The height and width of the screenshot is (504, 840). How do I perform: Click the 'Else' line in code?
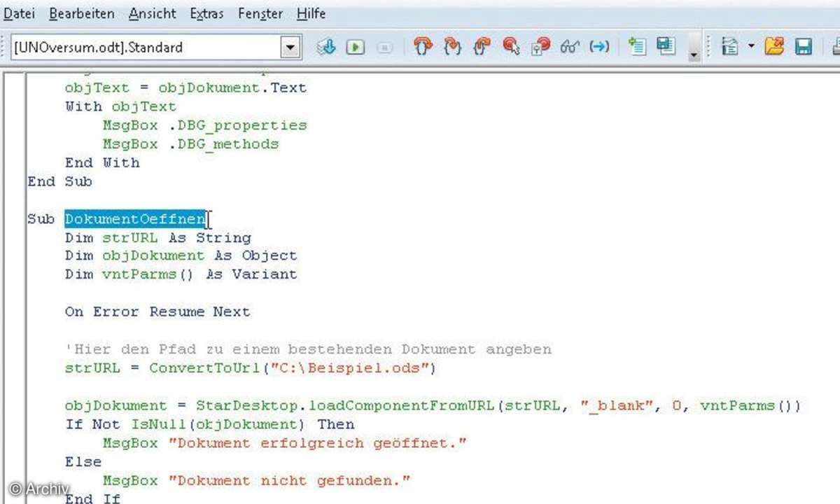(83, 461)
